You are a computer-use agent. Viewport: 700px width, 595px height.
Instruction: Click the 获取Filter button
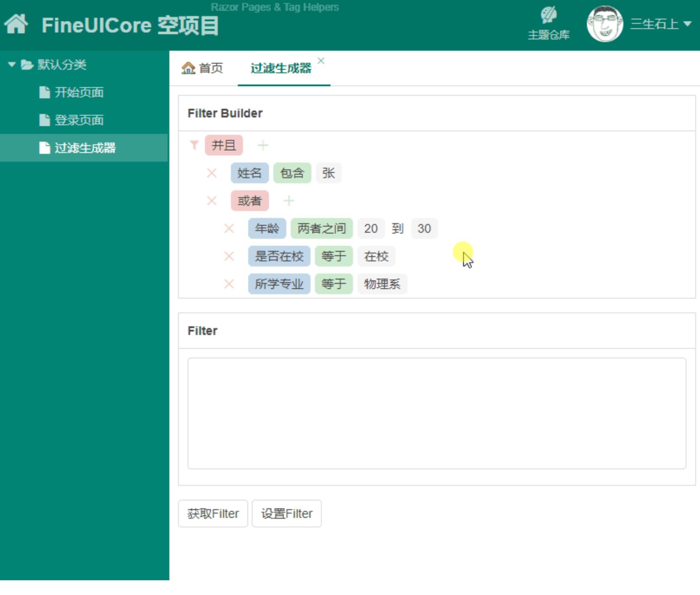coord(213,514)
